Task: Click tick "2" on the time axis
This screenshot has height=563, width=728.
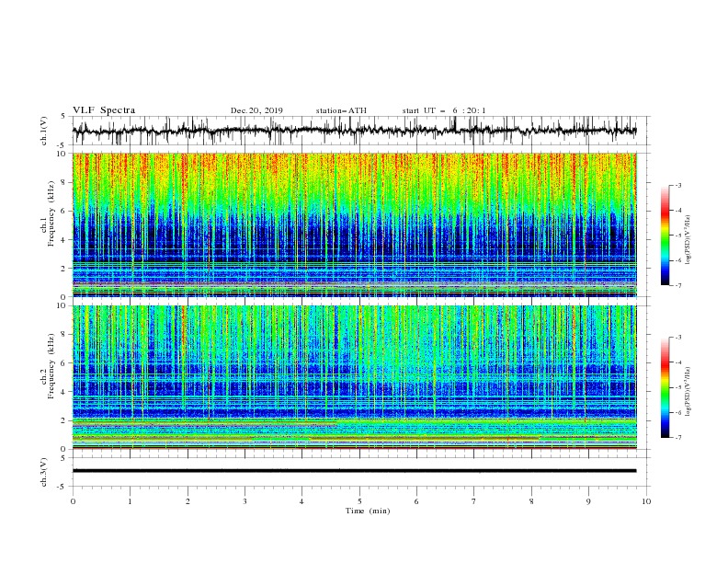Action: click(x=188, y=501)
